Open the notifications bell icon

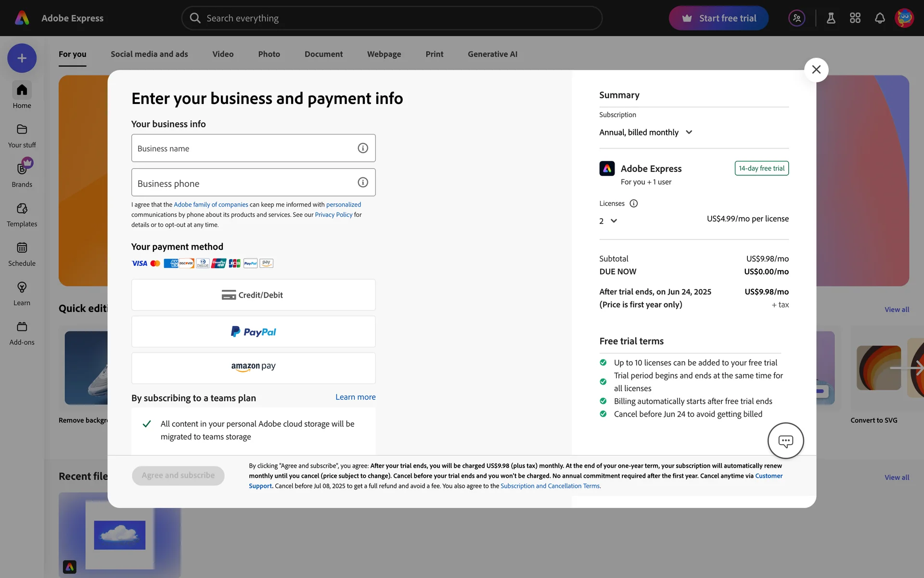[x=880, y=18]
